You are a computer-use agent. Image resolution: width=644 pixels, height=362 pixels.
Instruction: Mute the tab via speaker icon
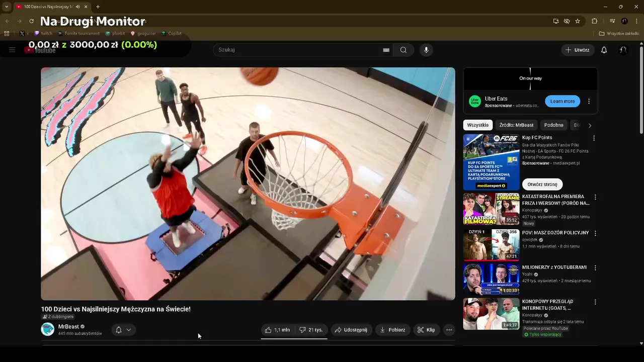tap(78, 7)
